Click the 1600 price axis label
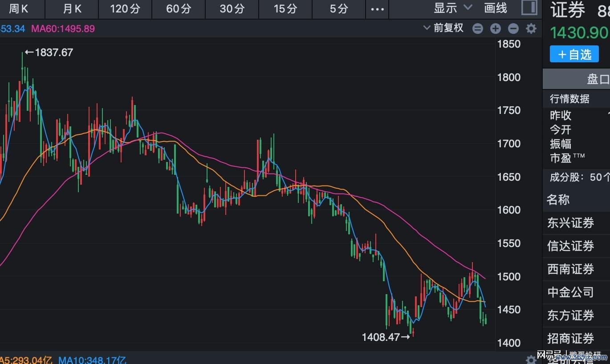 click(x=509, y=210)
